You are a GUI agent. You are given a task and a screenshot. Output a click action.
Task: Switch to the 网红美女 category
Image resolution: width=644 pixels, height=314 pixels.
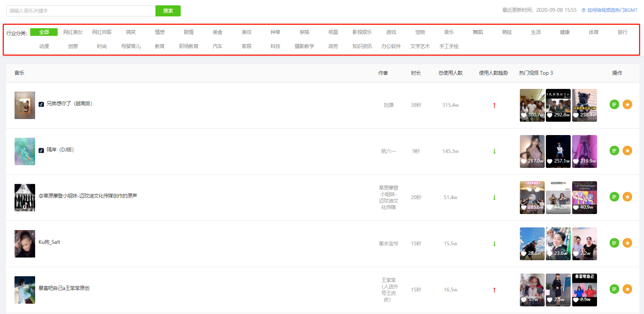click(73, 32)
